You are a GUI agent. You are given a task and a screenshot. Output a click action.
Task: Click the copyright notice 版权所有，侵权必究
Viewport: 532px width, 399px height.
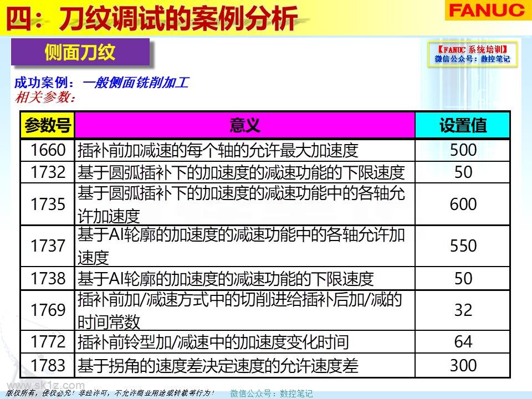point(110,393)
